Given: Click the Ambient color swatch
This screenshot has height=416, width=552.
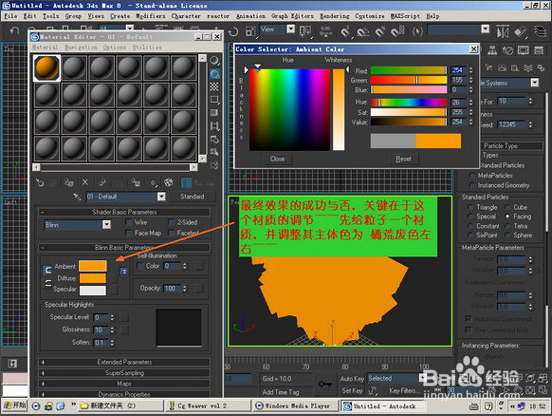Looking at the screenshot, I should (x=93, y=266).
